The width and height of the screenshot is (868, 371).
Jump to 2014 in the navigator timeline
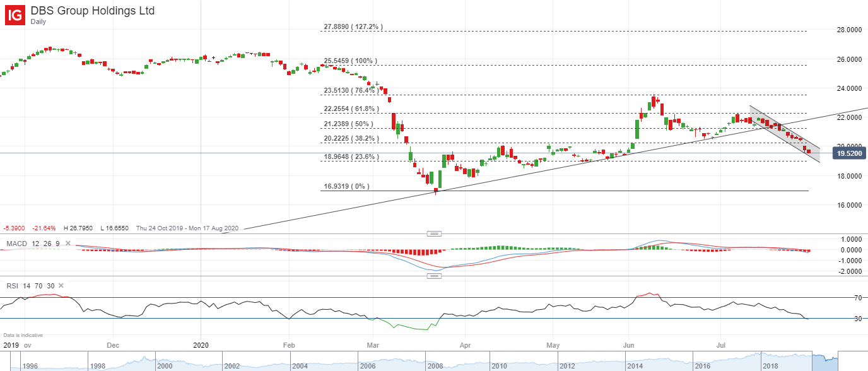tap(635, 366)
